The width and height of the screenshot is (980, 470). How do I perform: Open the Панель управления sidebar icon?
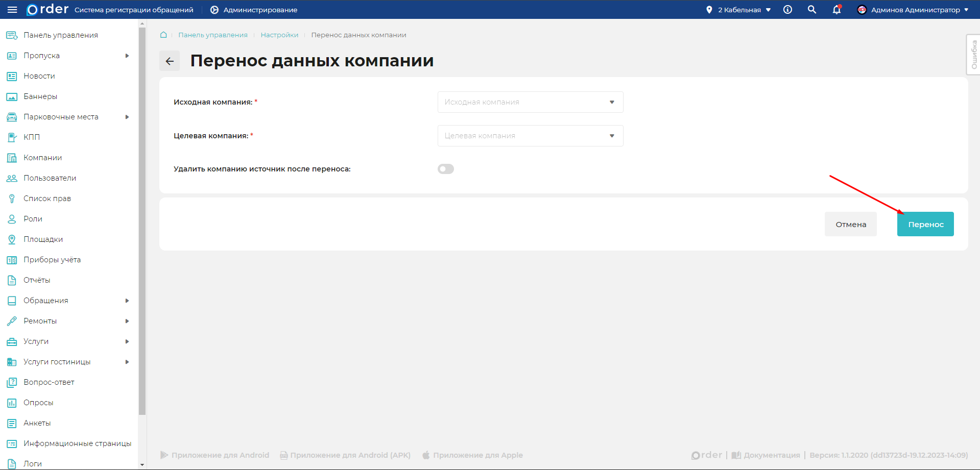pos(12,35)
